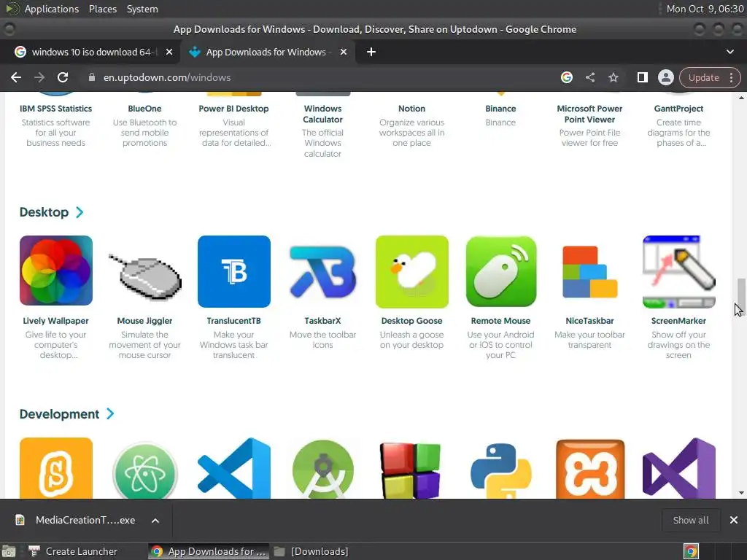Open the Desktop Goose icon
This screenshot has height=560, width=747.
411,271
